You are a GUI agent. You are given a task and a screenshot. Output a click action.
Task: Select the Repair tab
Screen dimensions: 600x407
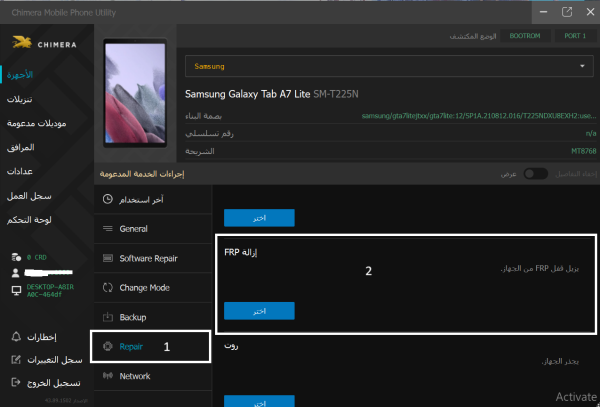point(150,347)
